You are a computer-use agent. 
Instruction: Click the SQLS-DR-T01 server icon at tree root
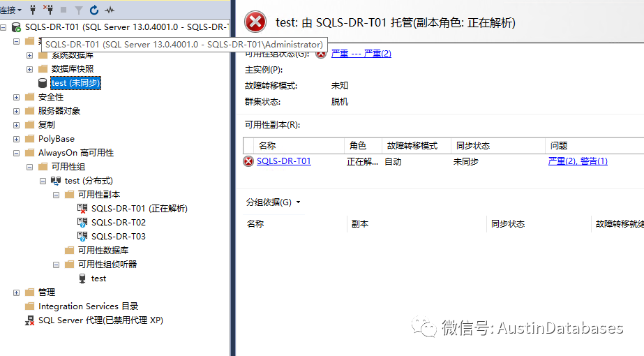click(x=16, y=27)
